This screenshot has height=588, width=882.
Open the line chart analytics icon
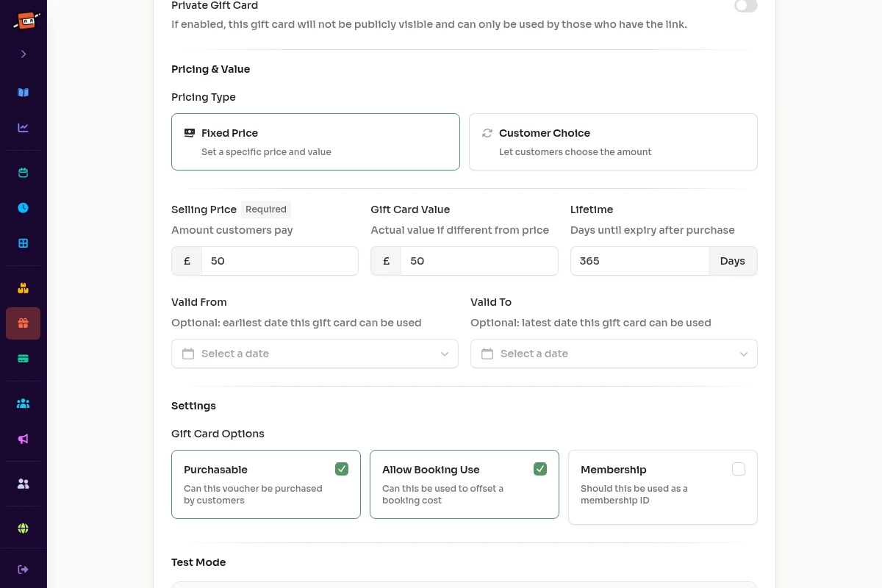tap(24, 127)
